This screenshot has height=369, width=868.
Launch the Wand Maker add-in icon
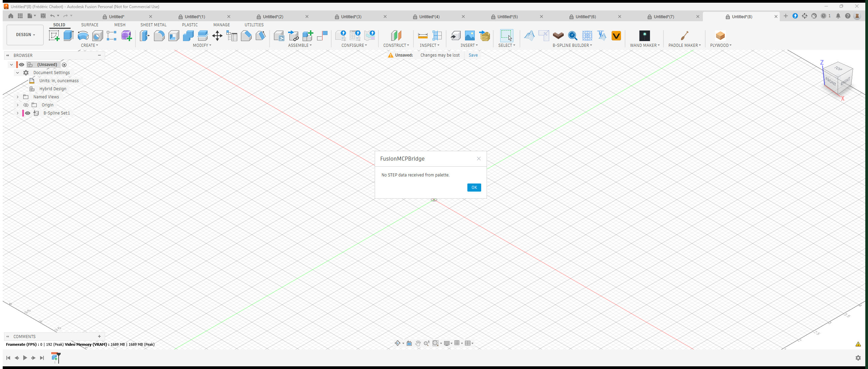(645, 36)
